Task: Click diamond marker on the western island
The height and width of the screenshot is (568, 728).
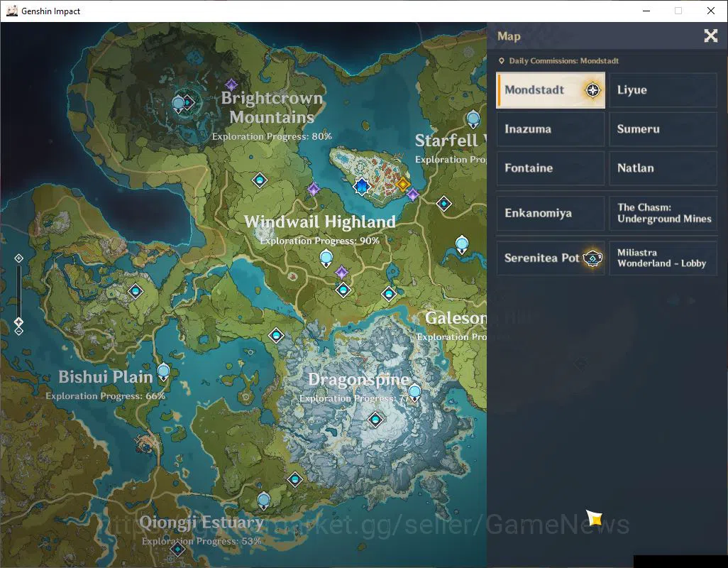Action: pyautogui.click(x=136, y=291)
